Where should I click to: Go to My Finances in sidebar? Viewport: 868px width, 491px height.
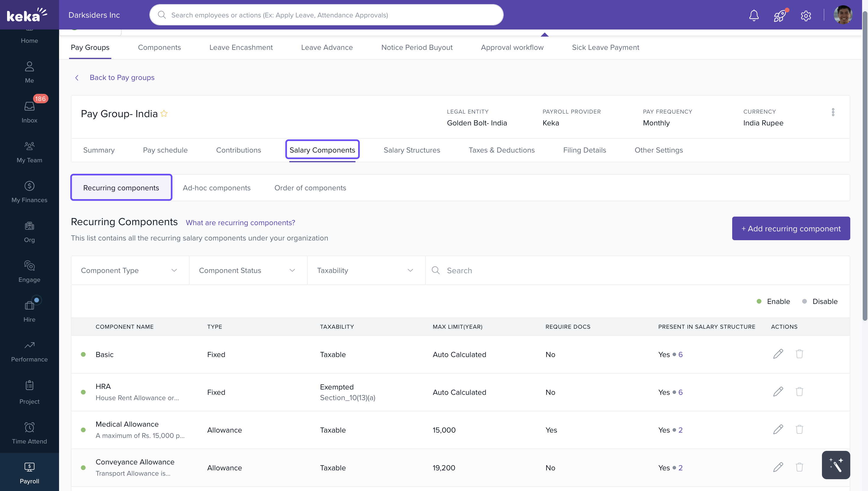[29, 192]
